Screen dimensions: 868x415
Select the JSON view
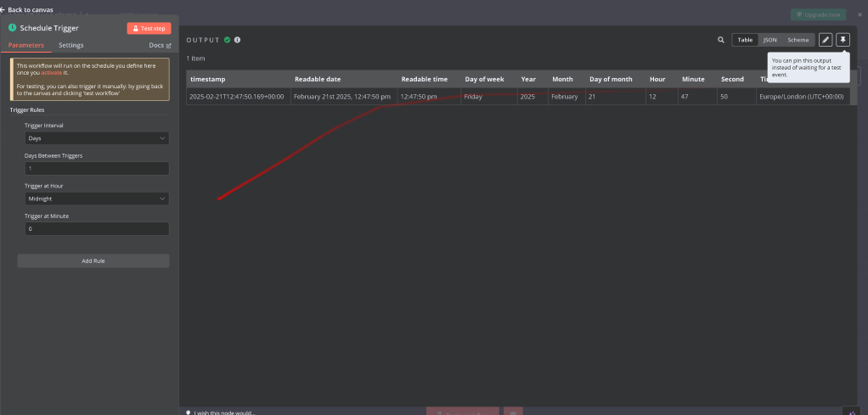coord(769,40)
